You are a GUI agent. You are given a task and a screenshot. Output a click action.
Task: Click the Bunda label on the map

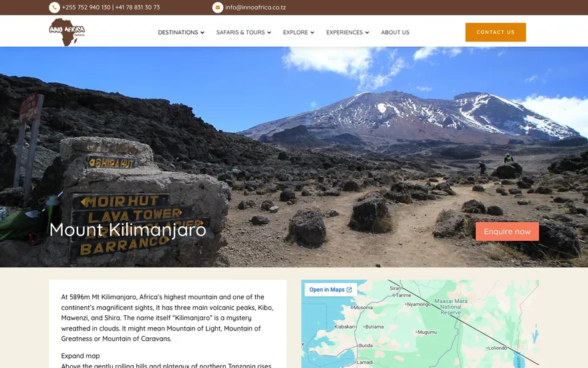(x=365, y=345)
